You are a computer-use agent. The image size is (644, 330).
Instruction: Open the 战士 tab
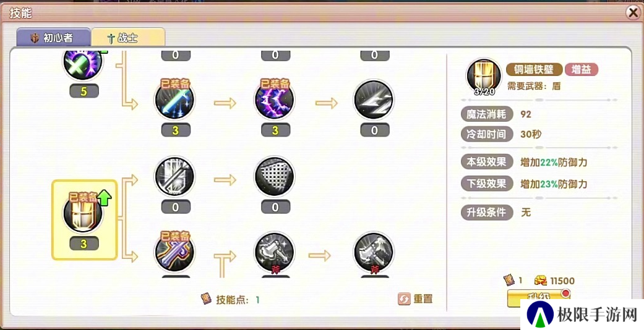point(128,38)
